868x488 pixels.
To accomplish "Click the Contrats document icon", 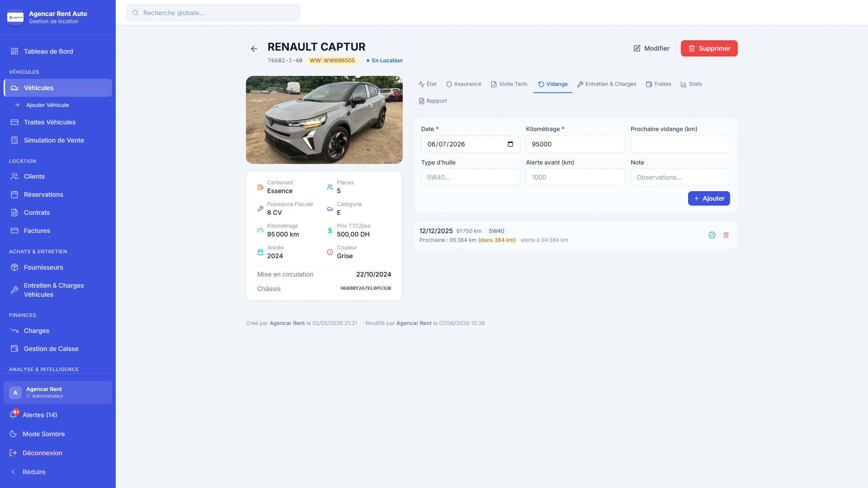I will pos(14,212).
